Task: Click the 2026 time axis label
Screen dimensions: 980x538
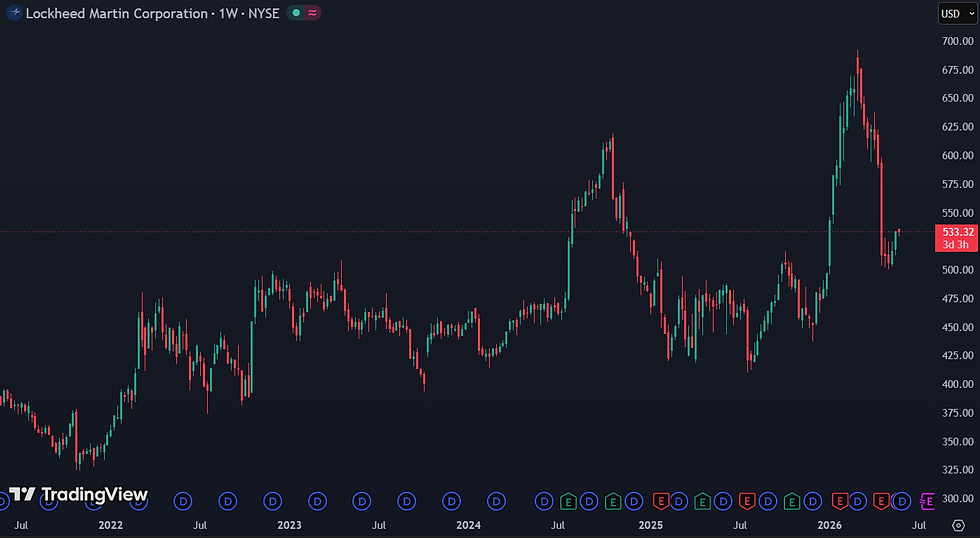Action: pyautogui.click(x=829, y=526)
